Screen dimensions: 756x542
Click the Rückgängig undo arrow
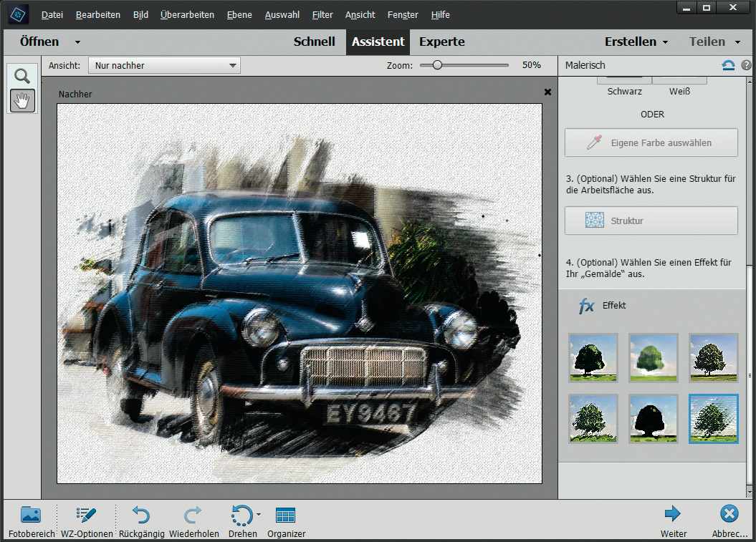pos(141,515)
